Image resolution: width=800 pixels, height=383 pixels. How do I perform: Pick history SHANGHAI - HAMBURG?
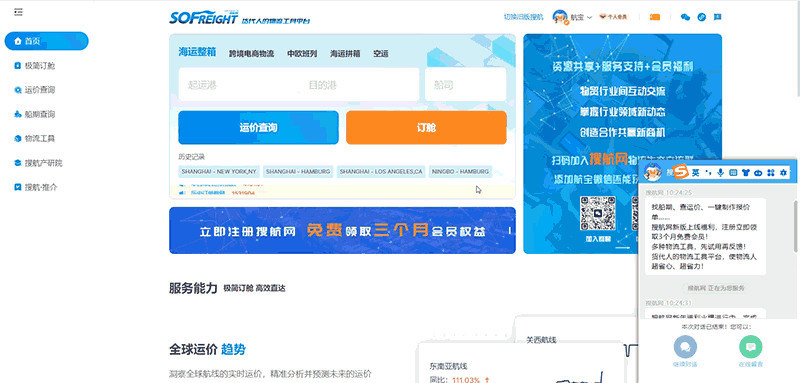[298, 172]
